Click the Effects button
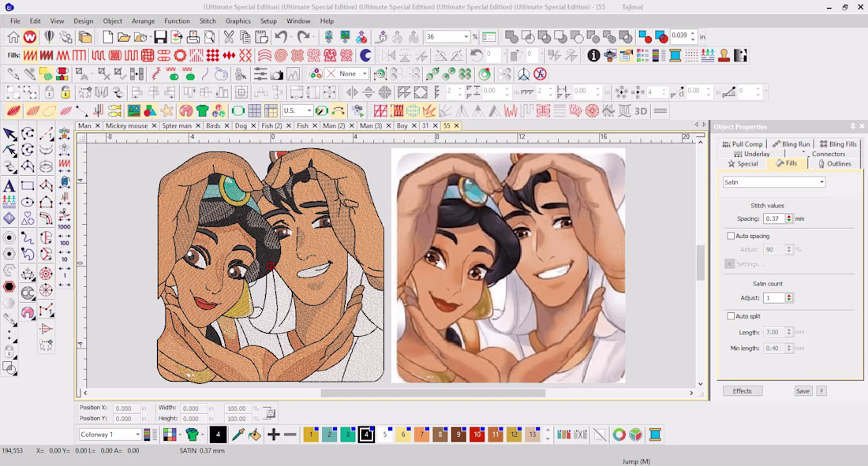The height and width of the screenshot is (466, 868). coord(743,391)
